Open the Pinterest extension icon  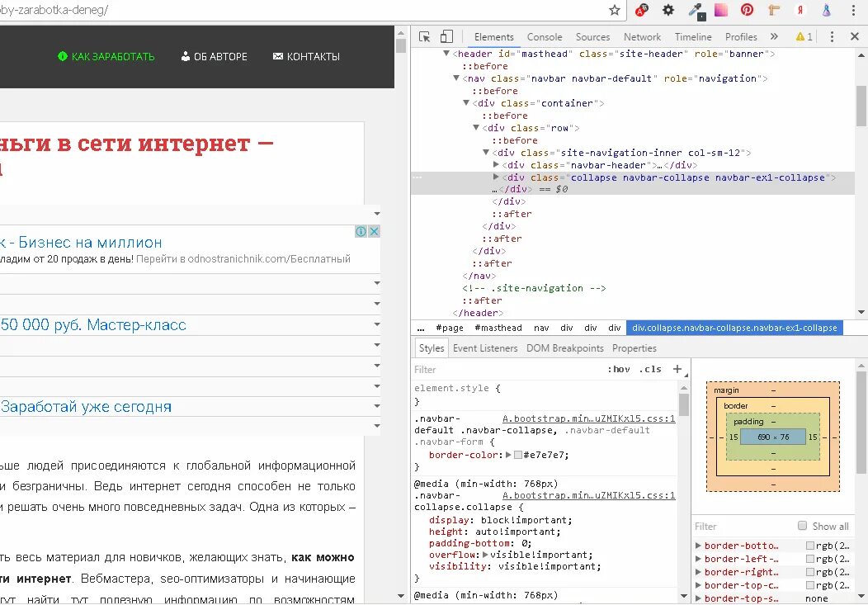(747, 9)
